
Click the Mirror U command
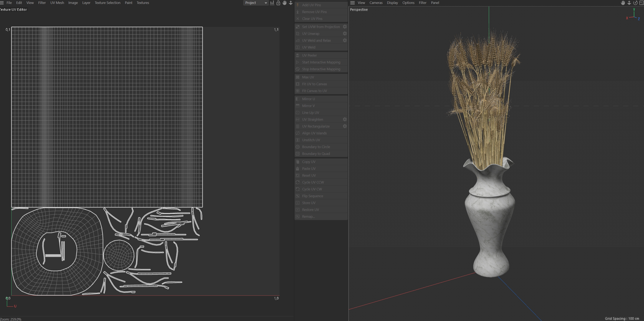[308, 99]
